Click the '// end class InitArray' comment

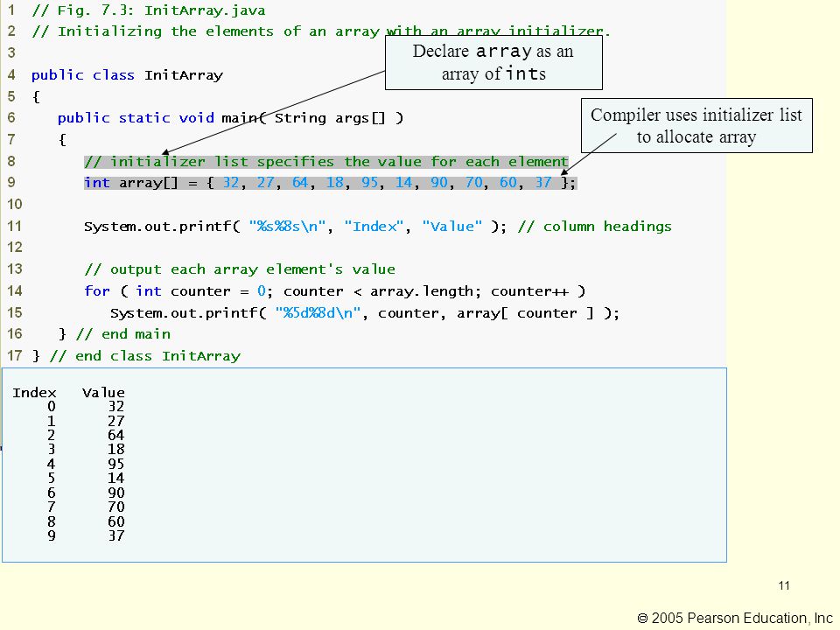coord(144,356)
